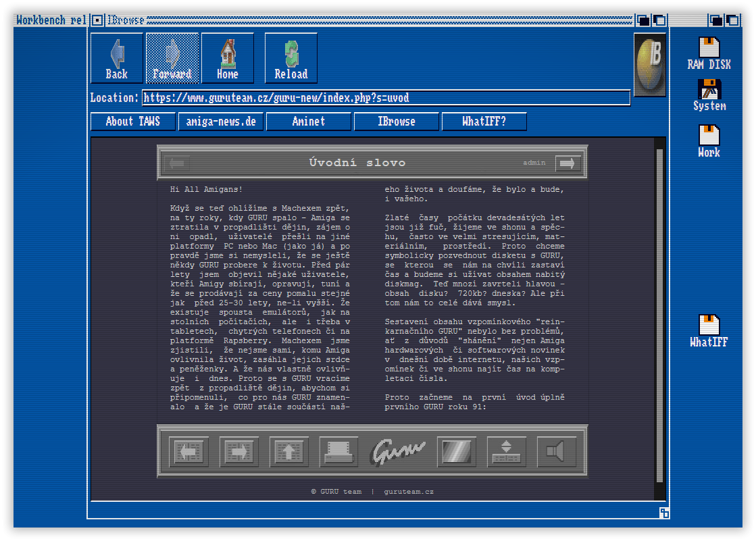Click the Guru logo in the bottom bar

pos(398,452)
